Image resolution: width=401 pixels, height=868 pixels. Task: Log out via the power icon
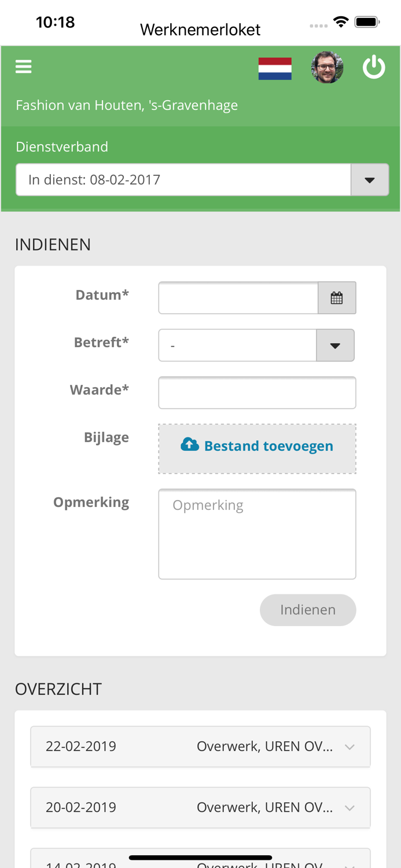click(374, 66)
